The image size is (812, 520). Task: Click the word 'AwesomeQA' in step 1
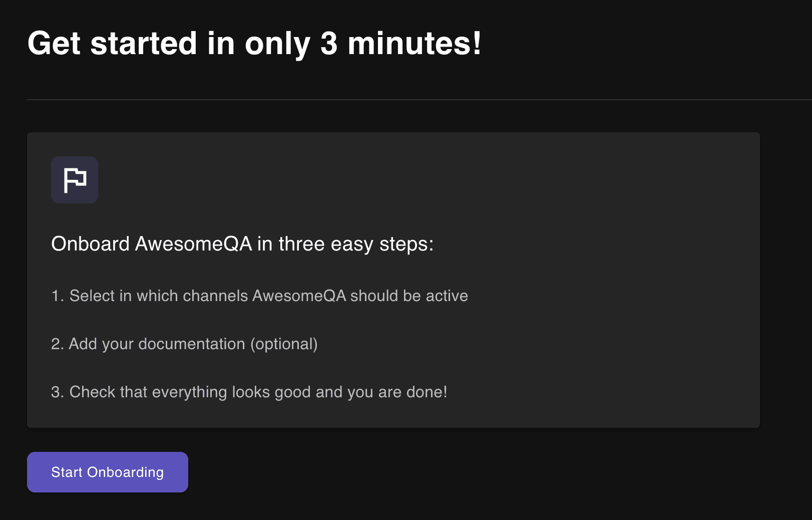(x=299, y=296)
